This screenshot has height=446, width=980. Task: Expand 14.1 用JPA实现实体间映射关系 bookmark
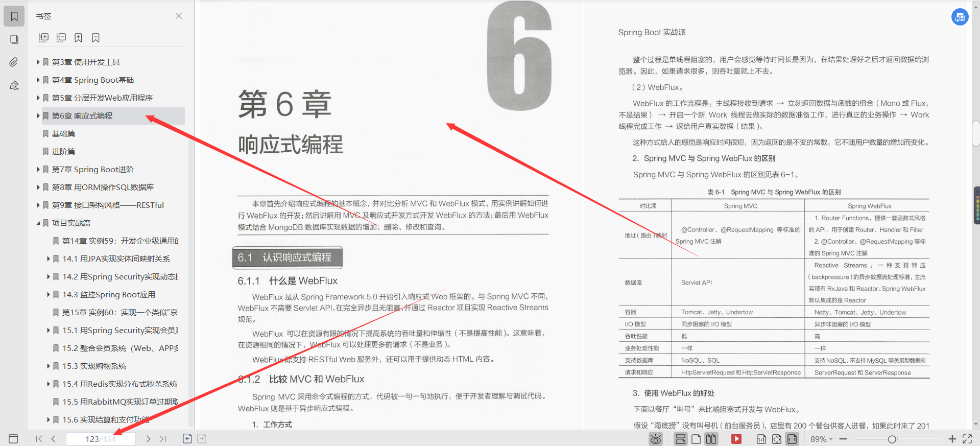tap(49, 259)
